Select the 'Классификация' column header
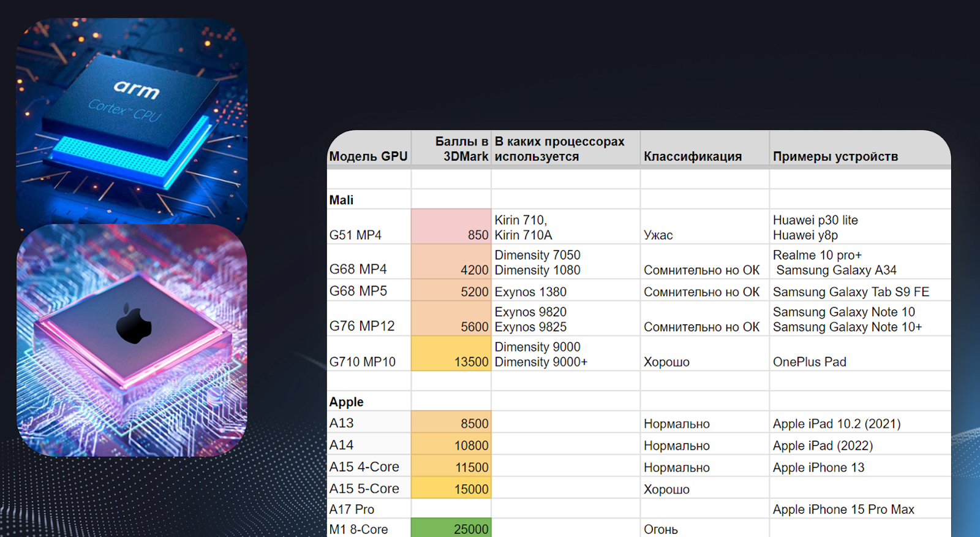 click(704, 148)
